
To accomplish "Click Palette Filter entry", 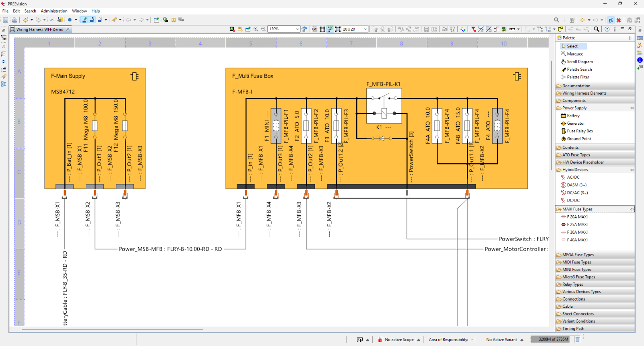I will point(575,77).
